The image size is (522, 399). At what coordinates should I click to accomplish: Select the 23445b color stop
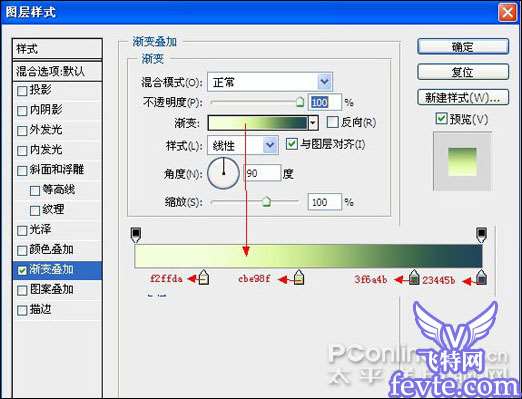tap(481, 278)
